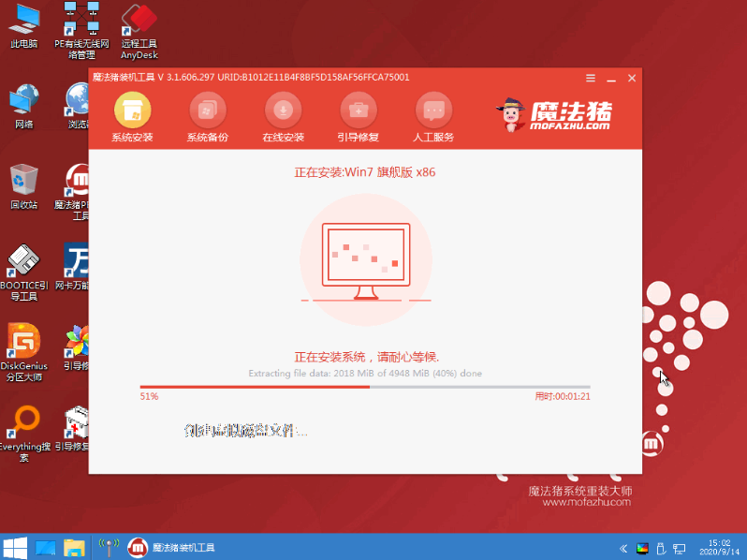Open the 引导修复 boot repair tool
Viewport: 747px width, 560px height.
[x=359, y=117]
